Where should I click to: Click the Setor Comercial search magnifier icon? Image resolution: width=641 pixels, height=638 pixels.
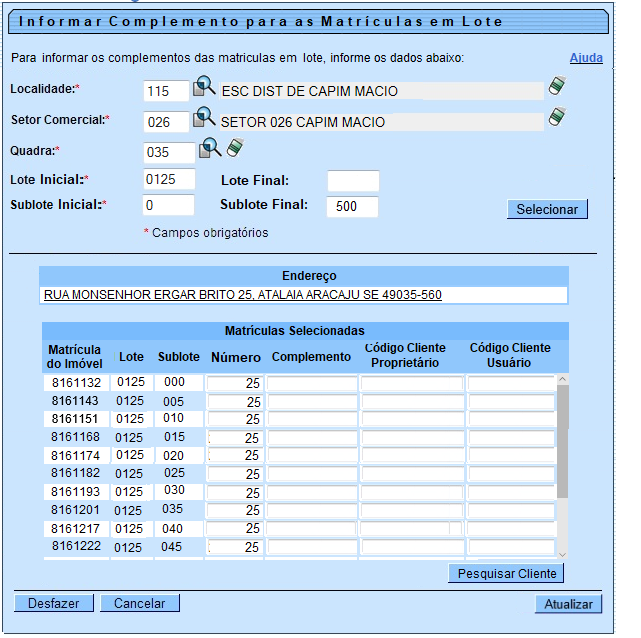point(204,119)
